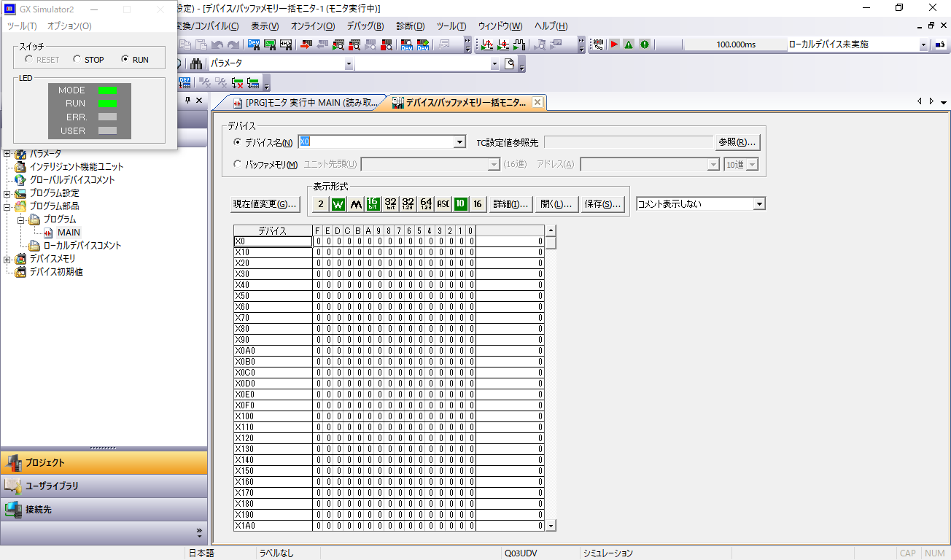
Task: Select 32-bit real number format
Action: [x=408, y=204]
